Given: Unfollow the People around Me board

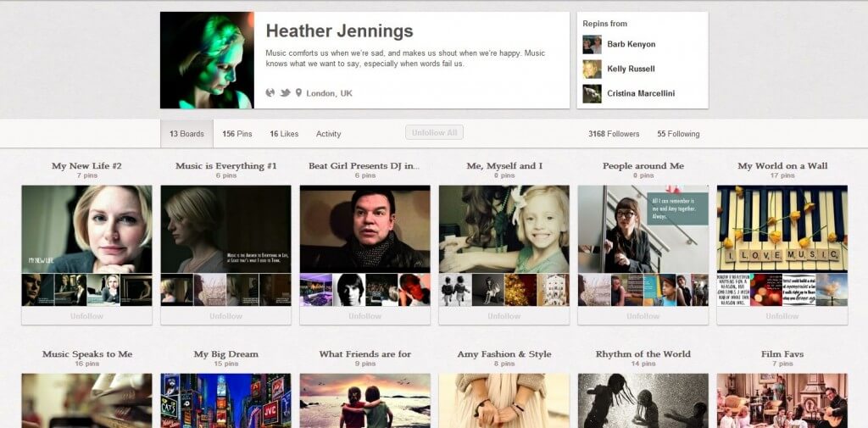Looking at the screenshot, I should [643, 316].
